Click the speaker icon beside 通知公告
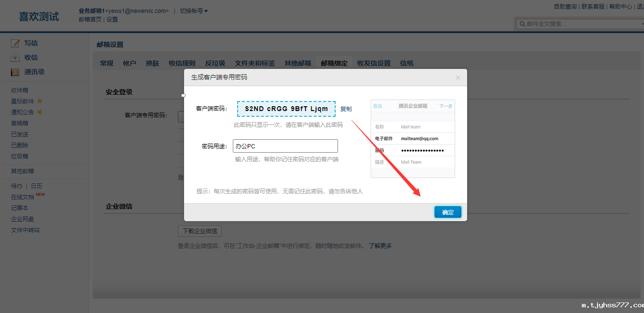644x313 pixels. pyautogui.click(x=40, y=112)
